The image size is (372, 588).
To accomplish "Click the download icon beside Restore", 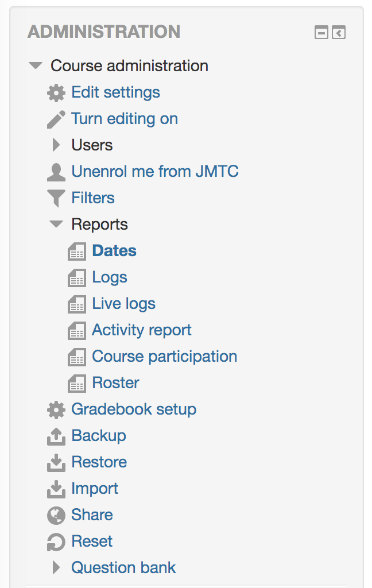I will (56, 463).
